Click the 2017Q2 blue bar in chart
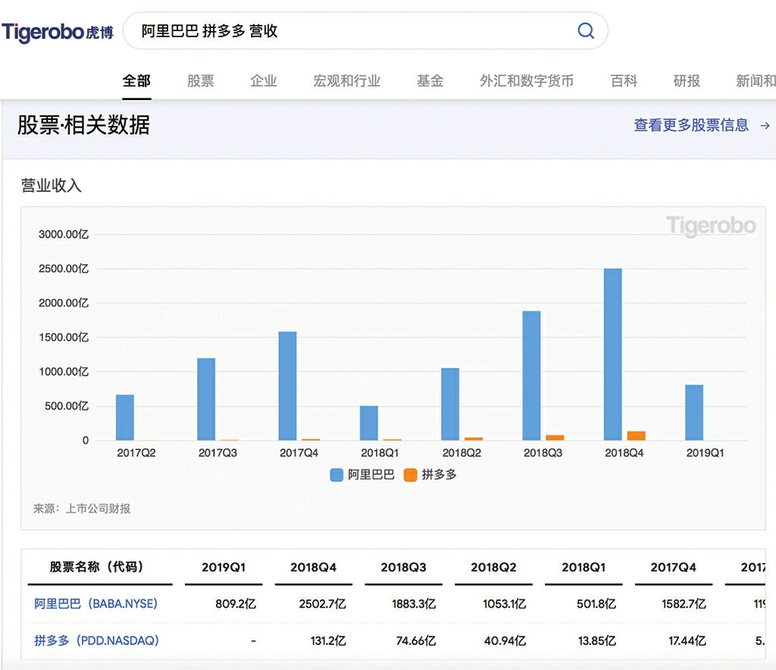The image size is (776, 670). point(125,418)
